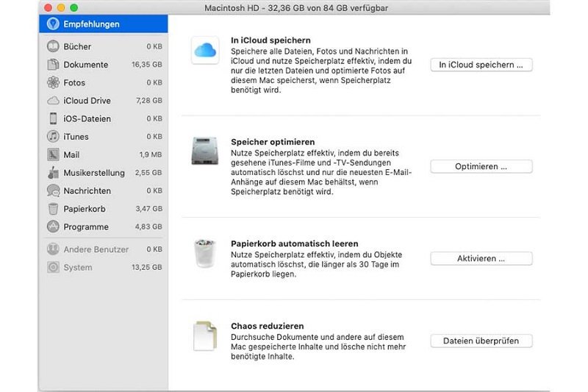
Task: Open the Papierkorb category label
Action: 85,209
